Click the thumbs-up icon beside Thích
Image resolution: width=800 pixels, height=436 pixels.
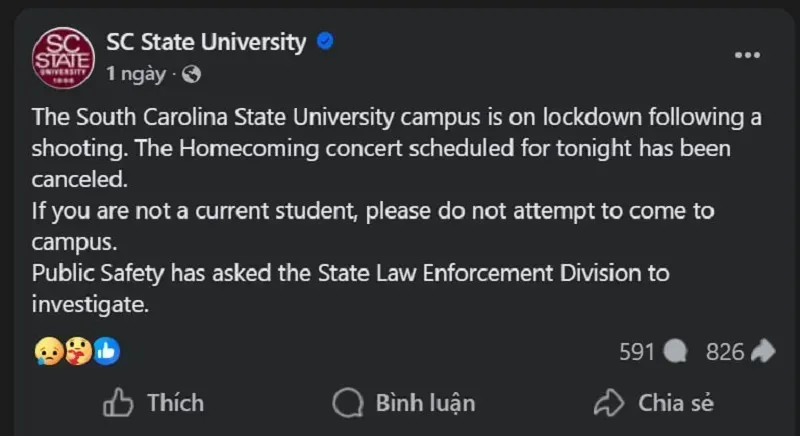[118, 403]
